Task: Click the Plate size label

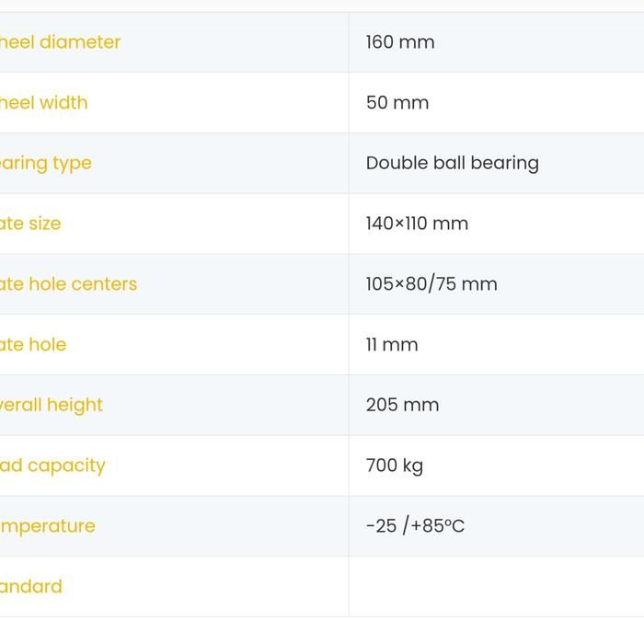Action: [30, 224]
